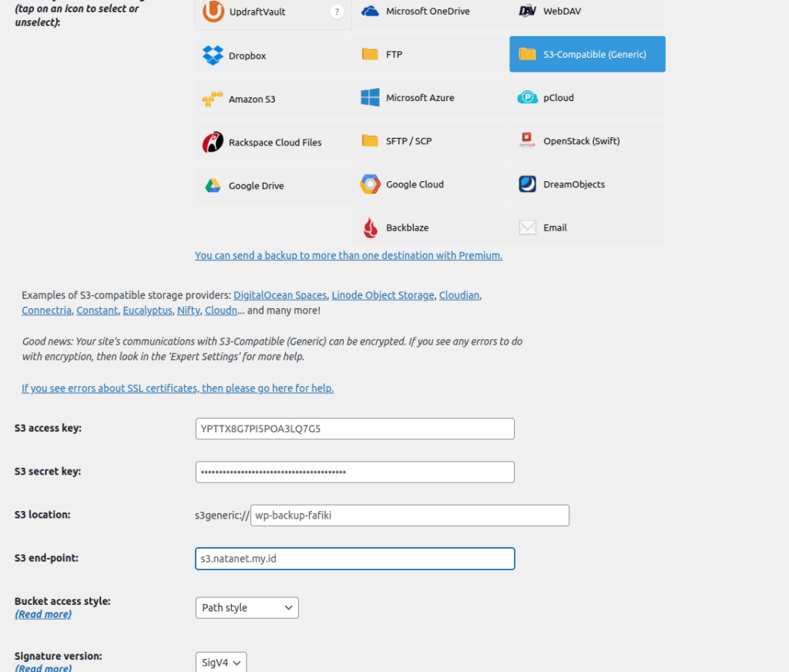Choose the OpenStack (Swift) label
Screen dimensions: 789x672
pyautogui.click(x=582, y=141)
